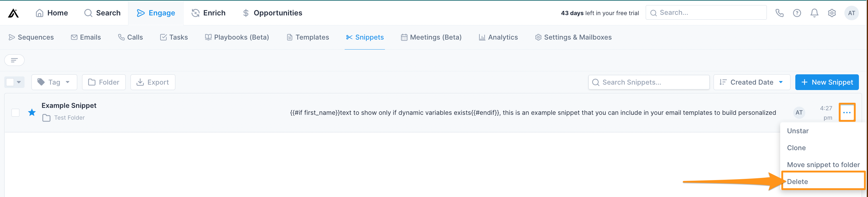
Task: Click the Test Folder label
Action: pyautogui.click(x=69, y=118)
